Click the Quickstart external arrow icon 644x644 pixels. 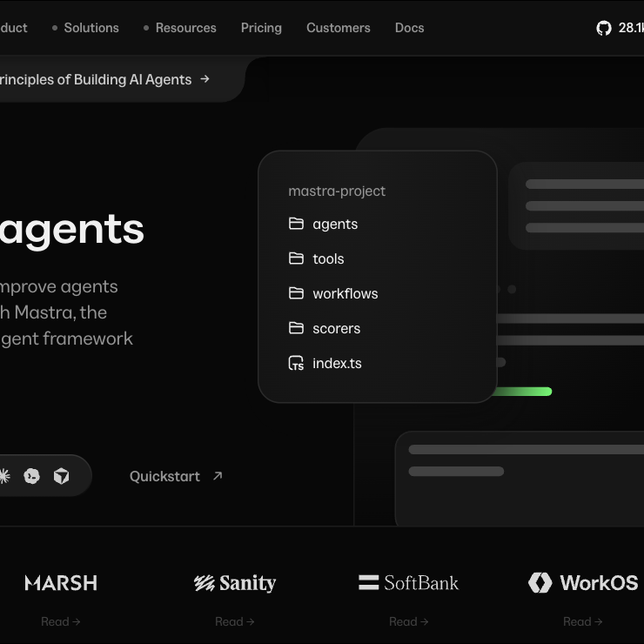point(218,476)
